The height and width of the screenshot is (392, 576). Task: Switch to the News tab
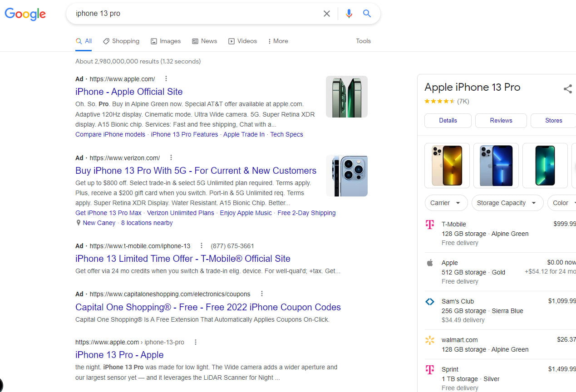[204, 41]
